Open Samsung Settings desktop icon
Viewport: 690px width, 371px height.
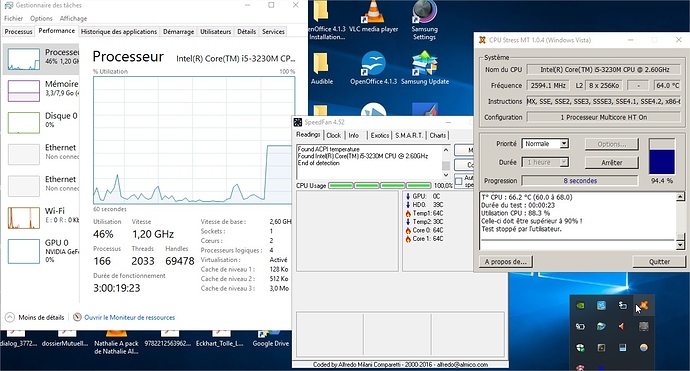(424, 20)
